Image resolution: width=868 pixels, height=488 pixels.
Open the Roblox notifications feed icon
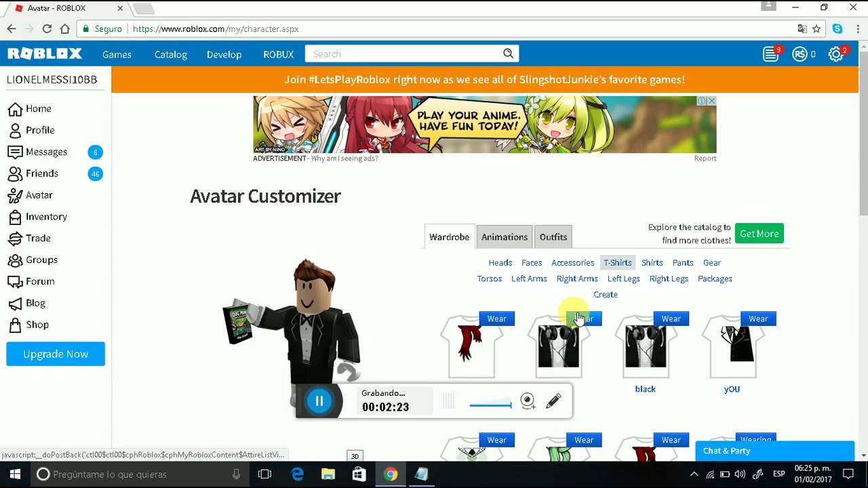pyautogui.click(x=770, y=54)
